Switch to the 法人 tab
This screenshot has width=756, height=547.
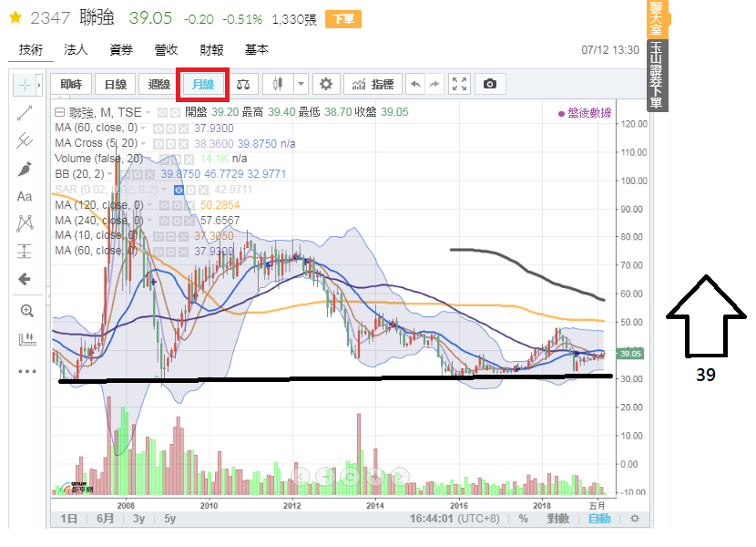click(76, 50)
